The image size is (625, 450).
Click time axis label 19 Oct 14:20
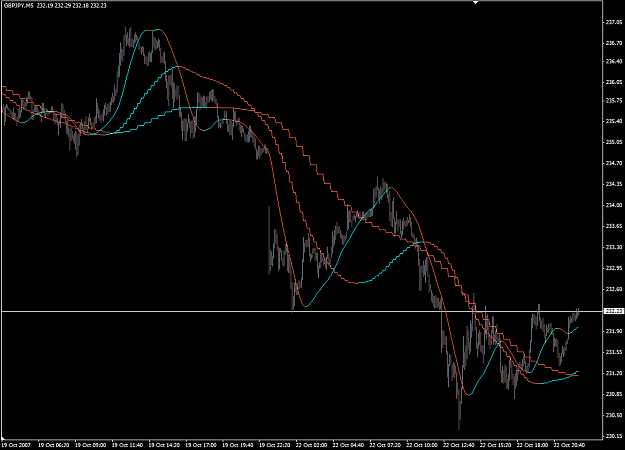pos(164,445)
